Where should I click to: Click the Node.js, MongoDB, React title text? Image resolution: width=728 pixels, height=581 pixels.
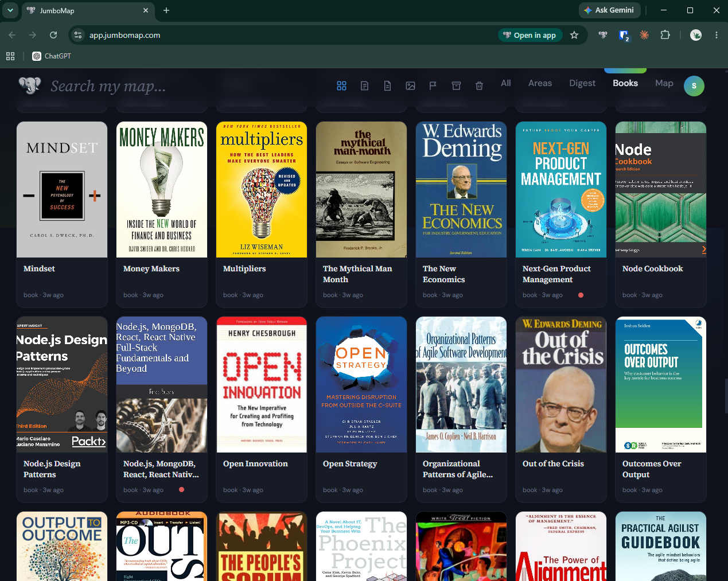click(161, 469)
